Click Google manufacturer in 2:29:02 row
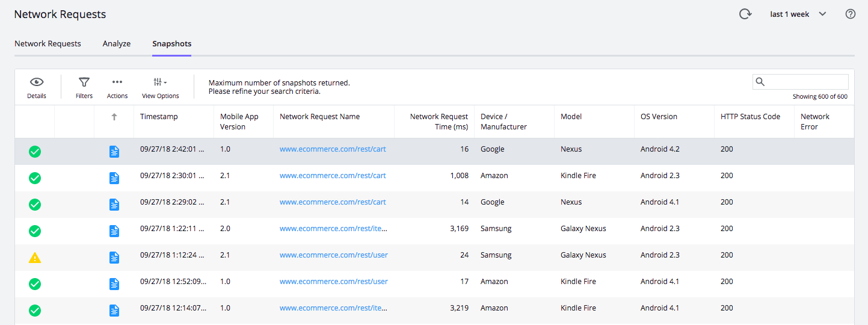 pos(493,202)
